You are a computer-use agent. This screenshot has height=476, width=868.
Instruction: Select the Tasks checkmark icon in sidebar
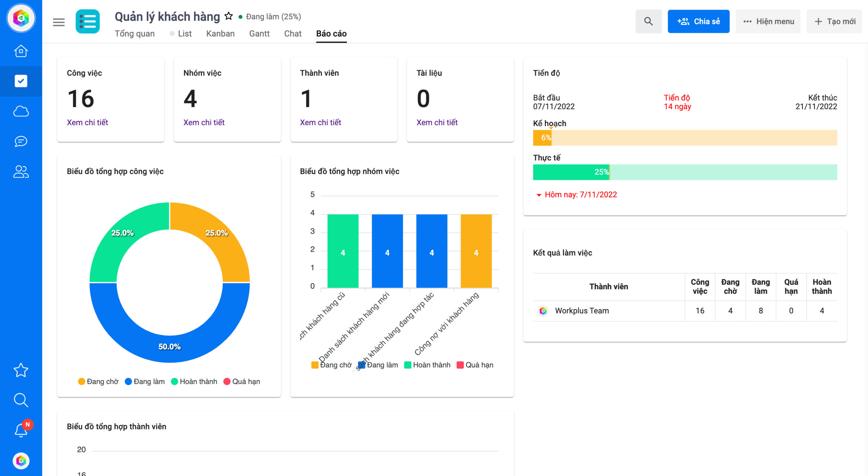pos(21,81)
